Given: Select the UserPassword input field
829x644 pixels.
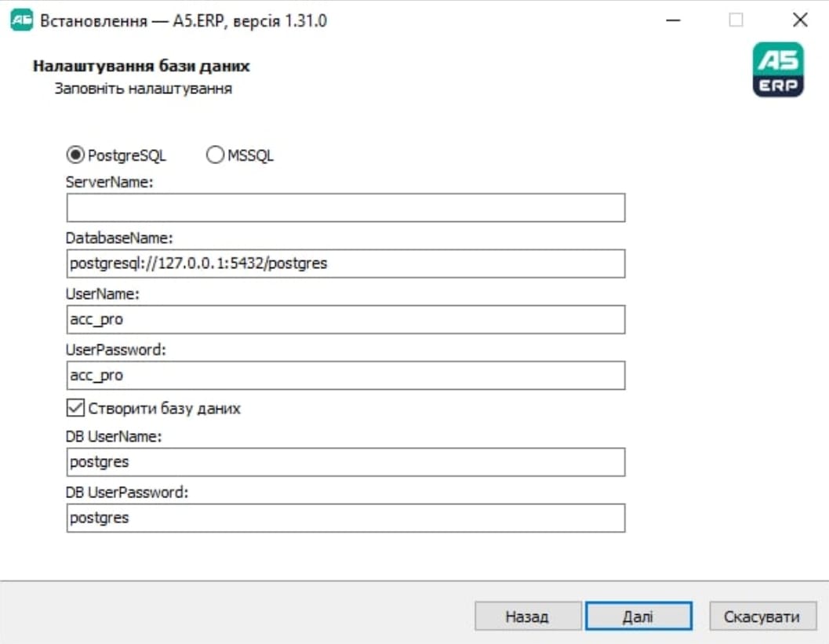Looking at the screenshot, I should pyautogui.click(x=345, y=376).
